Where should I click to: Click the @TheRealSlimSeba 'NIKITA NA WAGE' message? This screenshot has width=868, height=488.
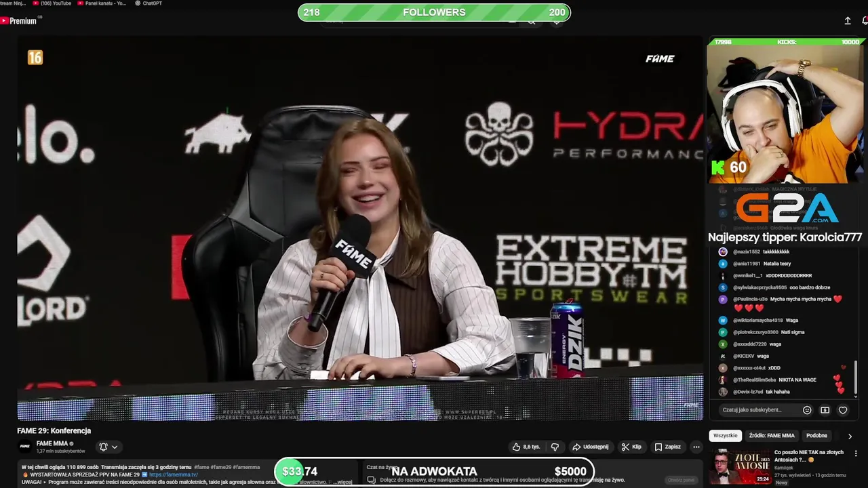click(774, 380)
